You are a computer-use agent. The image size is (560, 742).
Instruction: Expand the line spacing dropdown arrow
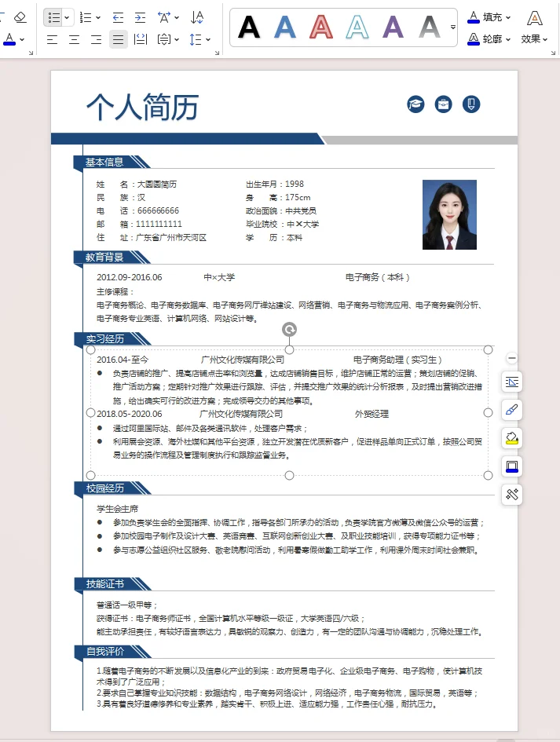(x=208, y=39)
